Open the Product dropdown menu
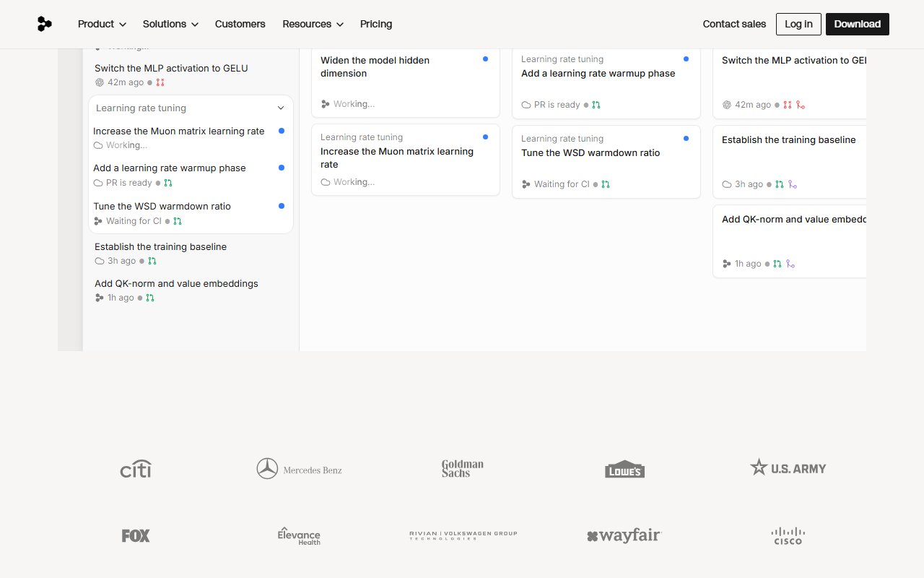 click(x=102, y=24)
